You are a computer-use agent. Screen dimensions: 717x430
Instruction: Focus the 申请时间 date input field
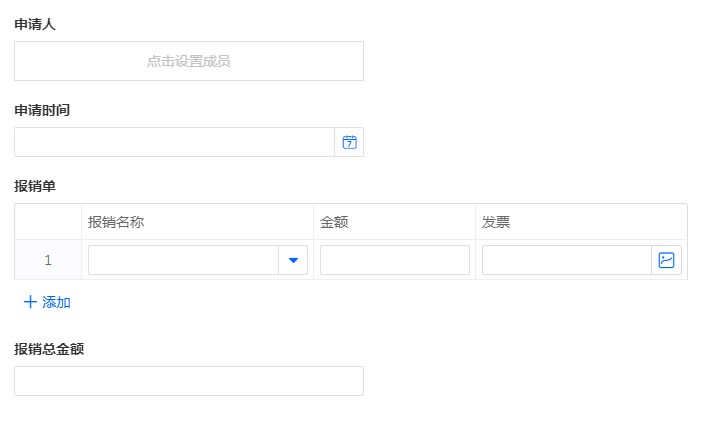pyautogui.click(x=174, y=142)
